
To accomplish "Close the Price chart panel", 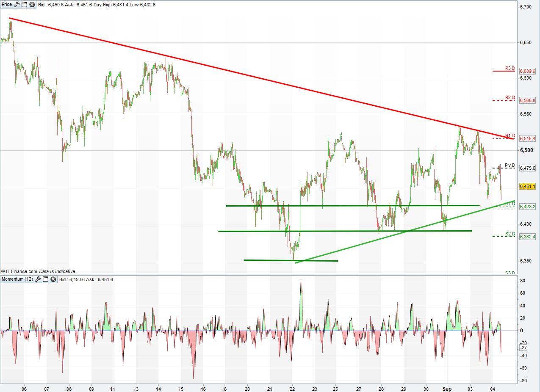I will coord(31,5).
